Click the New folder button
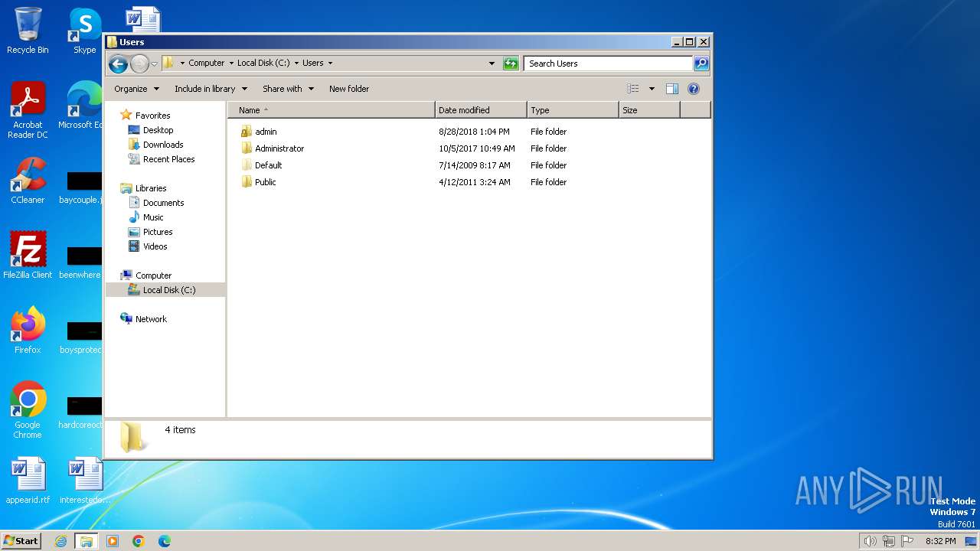Image resolution: width=980 pixels, height=551 pixels. coord(349,89)
